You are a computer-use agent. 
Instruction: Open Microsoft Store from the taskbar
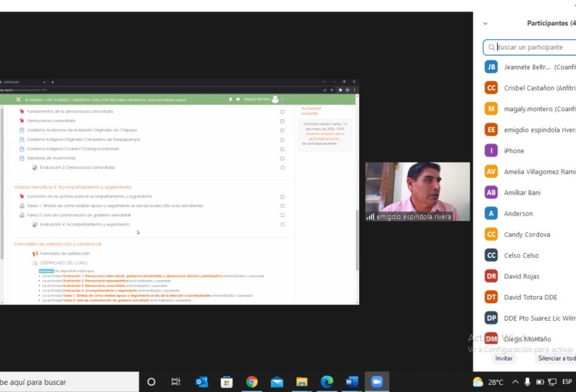tap(227, 382)
